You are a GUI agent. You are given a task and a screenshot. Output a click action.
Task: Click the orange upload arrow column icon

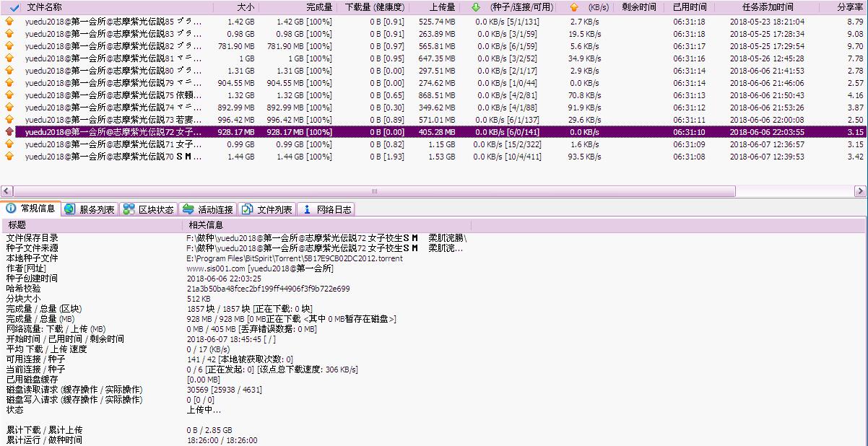coord(574,7)
